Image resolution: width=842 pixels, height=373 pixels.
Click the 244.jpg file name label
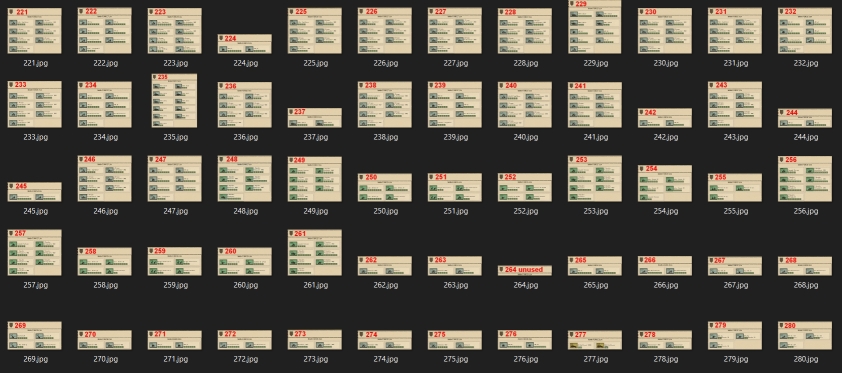coord(805,137)
